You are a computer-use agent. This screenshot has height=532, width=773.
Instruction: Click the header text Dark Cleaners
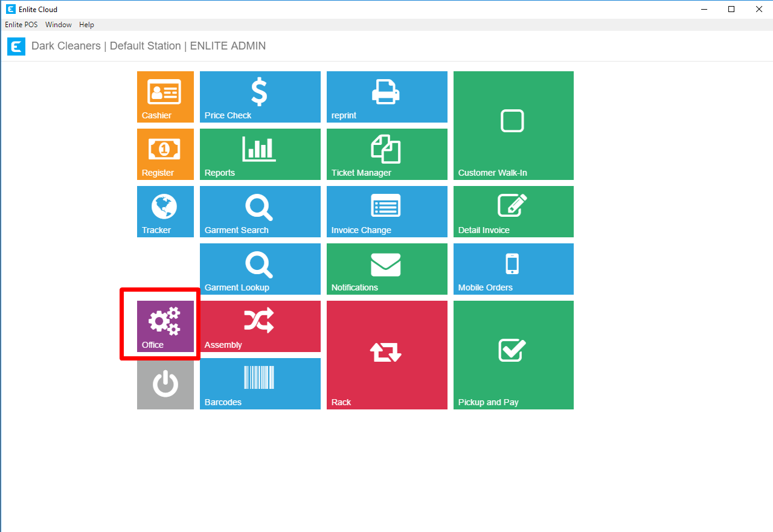click(66, 46)
